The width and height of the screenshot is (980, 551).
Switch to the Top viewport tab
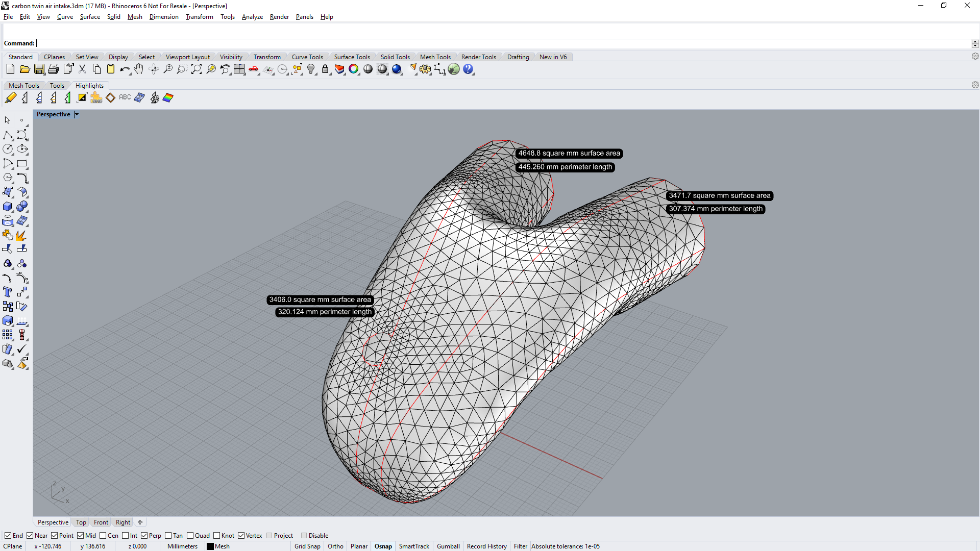[x=81, y=522]
